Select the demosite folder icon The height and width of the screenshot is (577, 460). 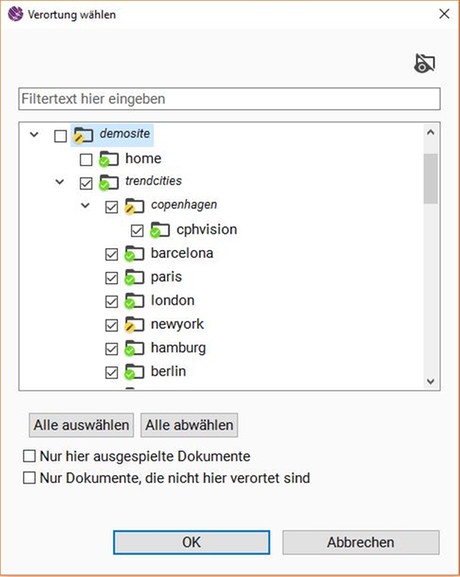pyautogui.click(x=83, y=135)
